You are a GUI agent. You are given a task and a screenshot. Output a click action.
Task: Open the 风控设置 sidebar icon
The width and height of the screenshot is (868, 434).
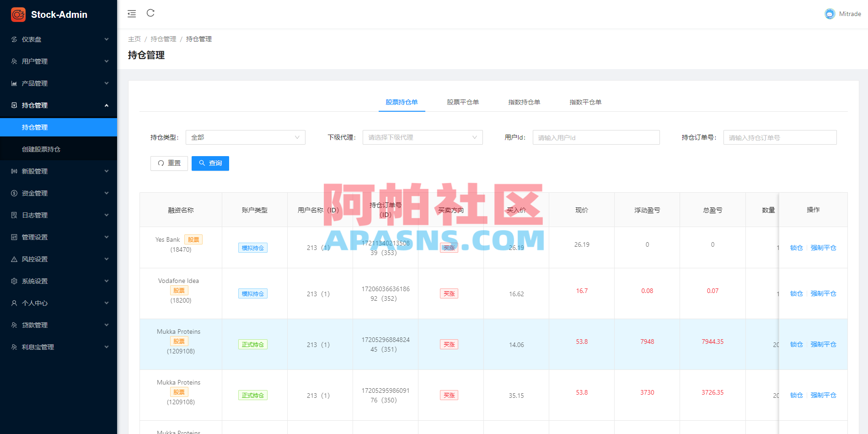14,259
